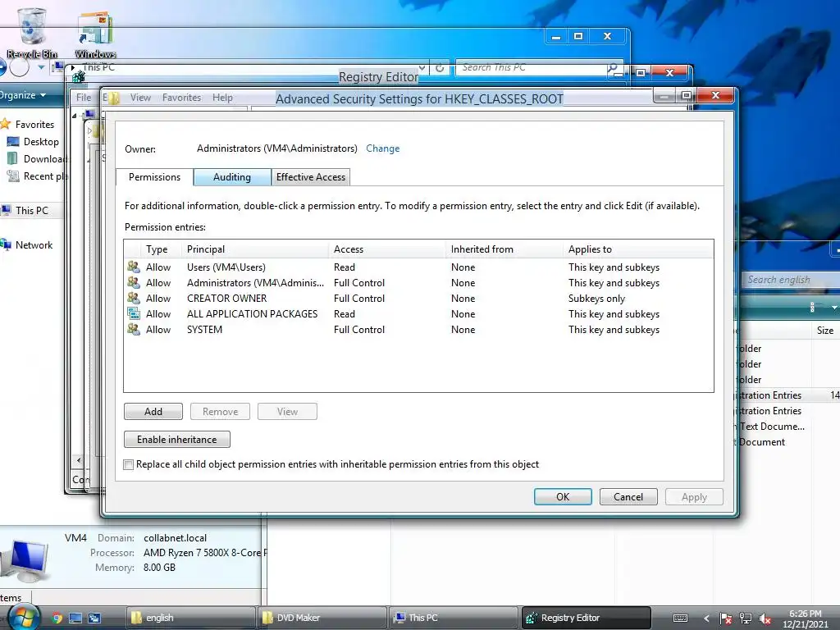Click Cancel in Advanced Security Settings
Viewport: 840px width, 630px height.
(x=628, y=496)
